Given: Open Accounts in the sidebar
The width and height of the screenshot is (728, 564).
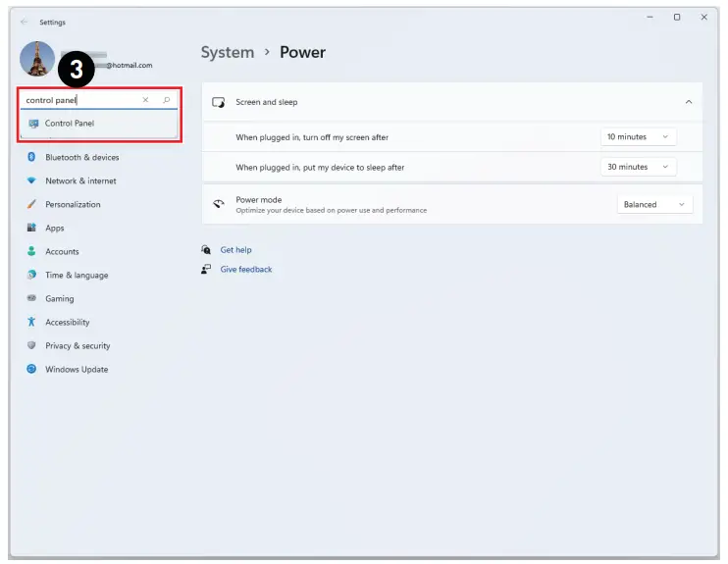Looking at the screenshot, I should (62, 251).
